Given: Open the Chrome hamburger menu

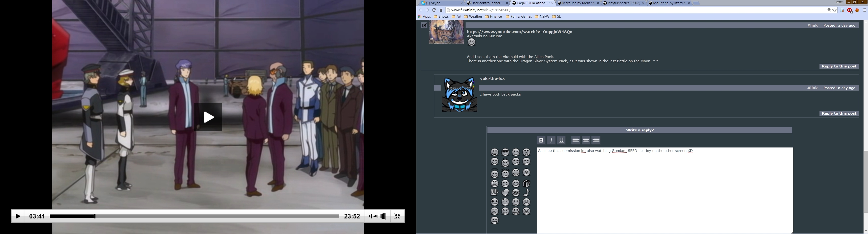Looking at the screenshot, I should 865,10.
